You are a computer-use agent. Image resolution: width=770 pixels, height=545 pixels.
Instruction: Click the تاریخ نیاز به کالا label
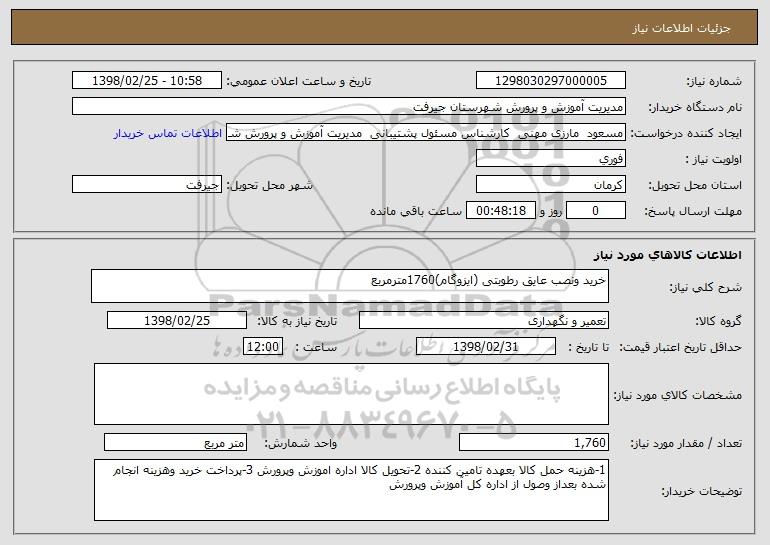(x=297, y=322)
